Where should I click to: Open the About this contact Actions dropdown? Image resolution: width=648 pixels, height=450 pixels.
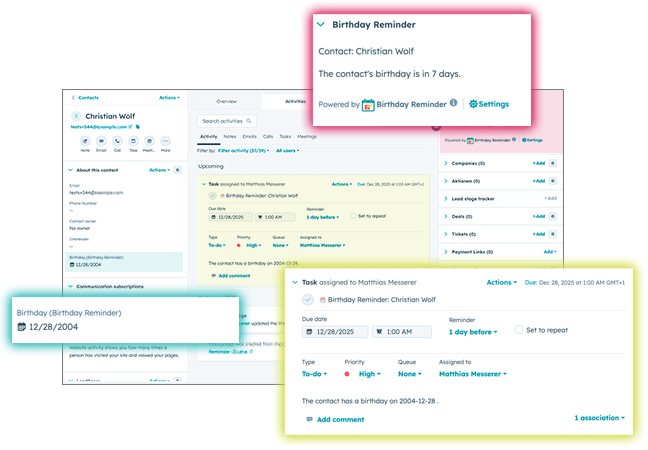pyautogui.click(x=159, y=170)
